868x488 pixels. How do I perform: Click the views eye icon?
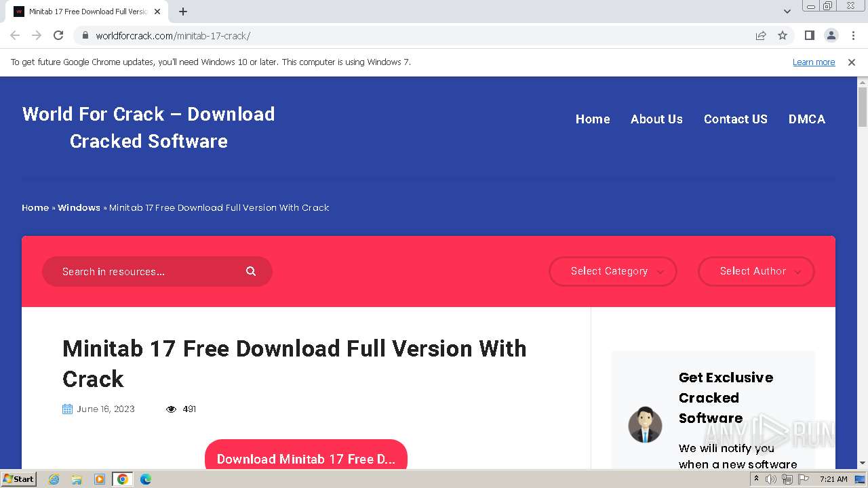[171, 409]
